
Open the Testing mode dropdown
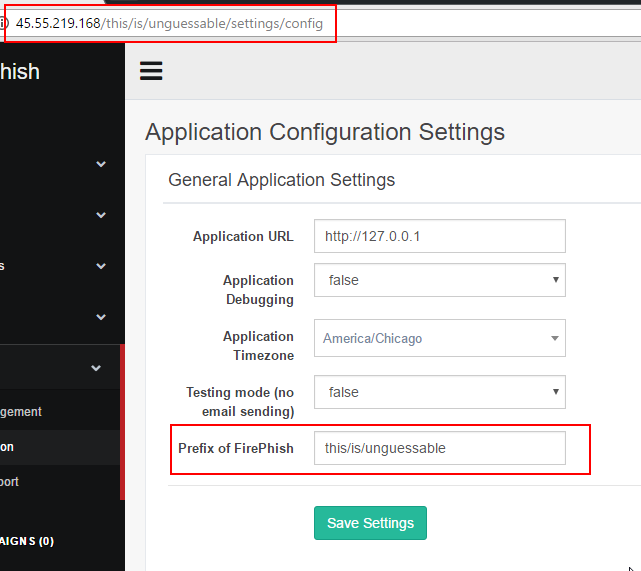click(x=439, y=392)
